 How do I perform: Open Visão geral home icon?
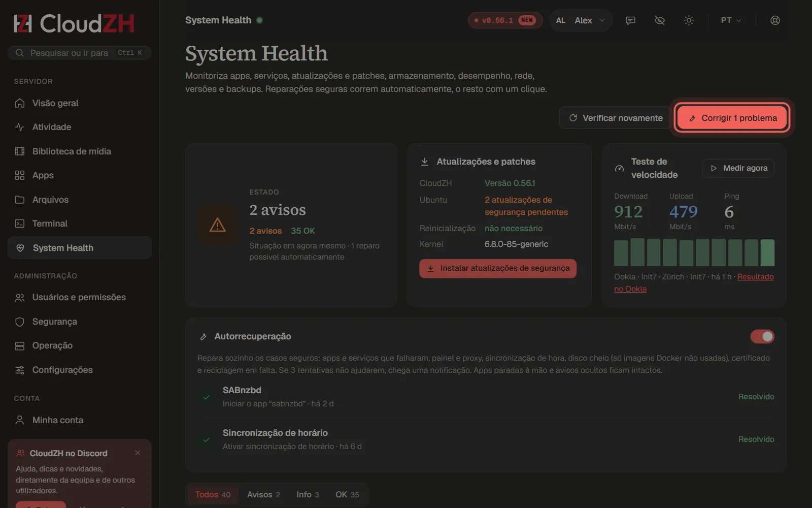click(20, 103)
